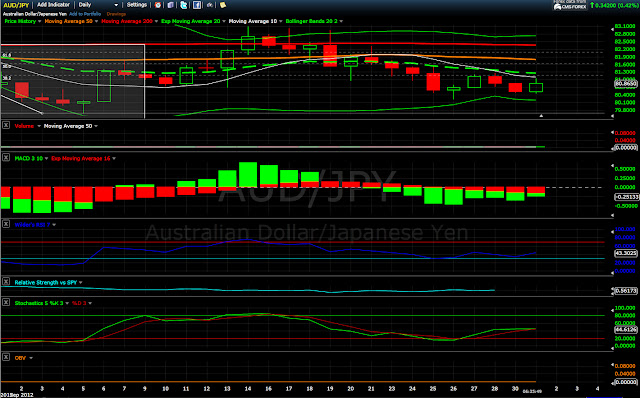Close the Volume indicator panel
The height and width of the screenshot is (398, 640).
click(x=6, y=125)
